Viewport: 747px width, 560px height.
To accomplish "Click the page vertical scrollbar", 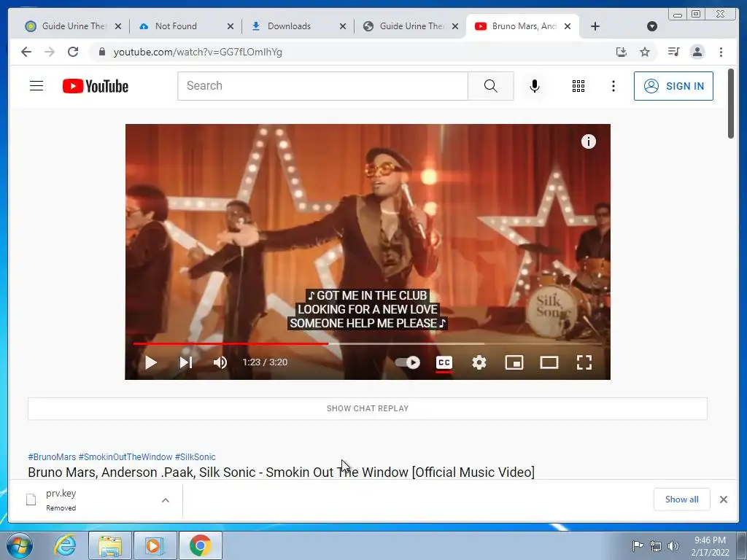I will point(731,104).
